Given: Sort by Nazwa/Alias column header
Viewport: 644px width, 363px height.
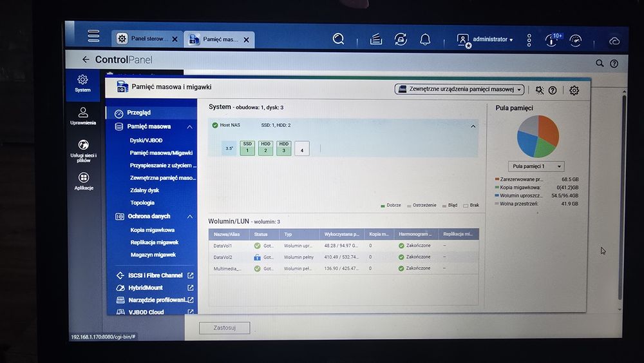Looking at the screenshot, I should pos(229,234).
